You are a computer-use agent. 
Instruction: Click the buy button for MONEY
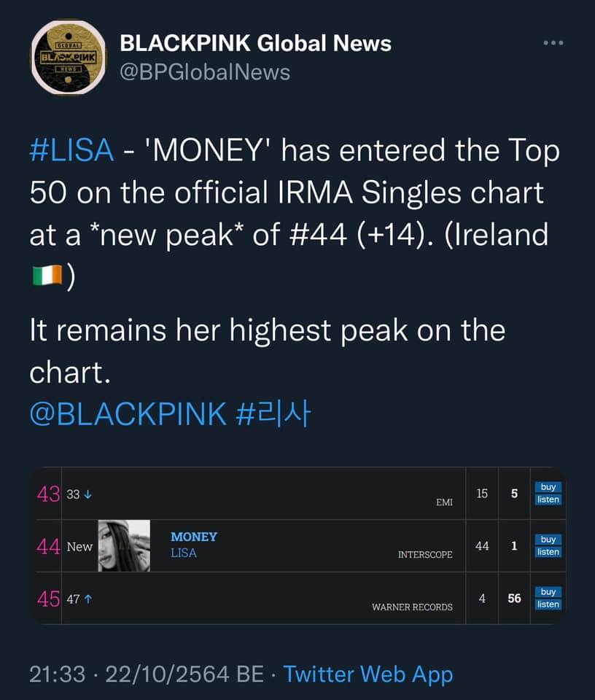point(548,540)
